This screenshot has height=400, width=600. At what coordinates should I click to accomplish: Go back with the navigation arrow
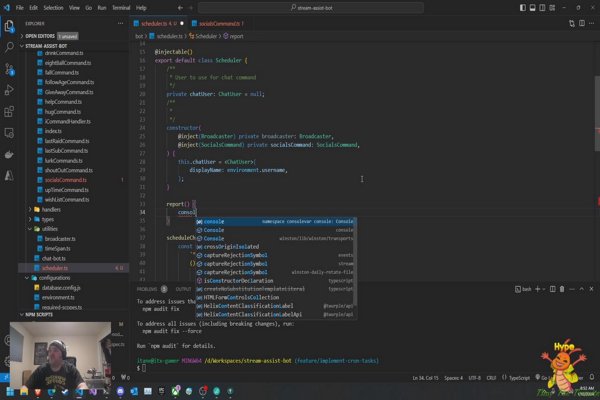180,8
